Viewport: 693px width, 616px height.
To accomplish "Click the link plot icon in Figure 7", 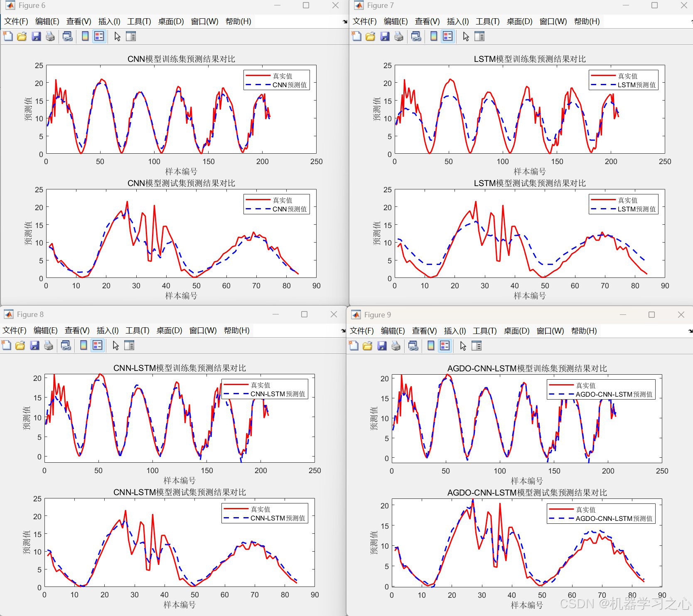I will tap(416, 37).
